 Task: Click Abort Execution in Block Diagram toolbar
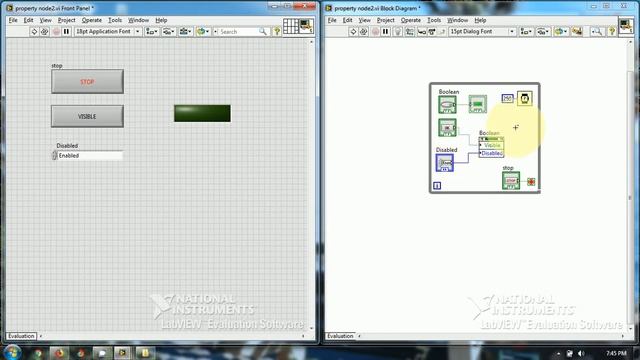point(376,31)
